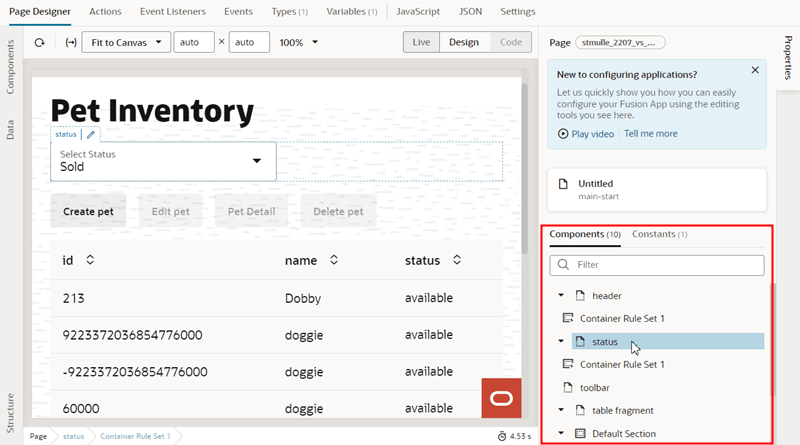Open the Events tab
The height and width of the screenshot is (445, 800).
pos(238,11)
